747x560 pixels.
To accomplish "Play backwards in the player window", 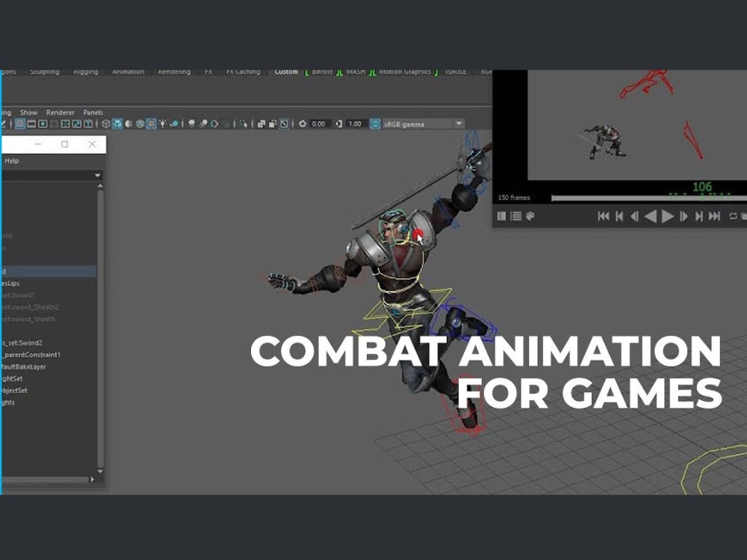I will tap(651, 217).
